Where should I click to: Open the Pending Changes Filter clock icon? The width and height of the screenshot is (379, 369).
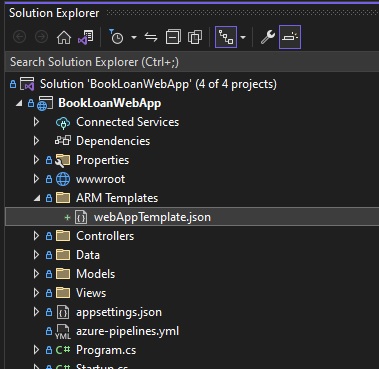(x=116, y=37)
